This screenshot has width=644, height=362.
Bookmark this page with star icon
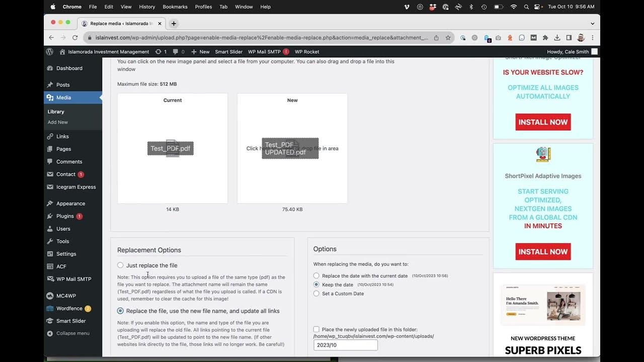coord(448,38)
